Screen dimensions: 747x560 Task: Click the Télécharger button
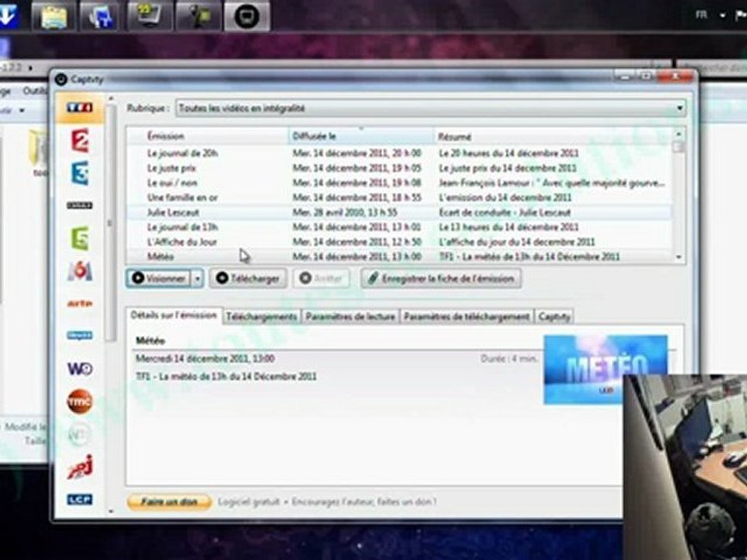coord(248,278)
